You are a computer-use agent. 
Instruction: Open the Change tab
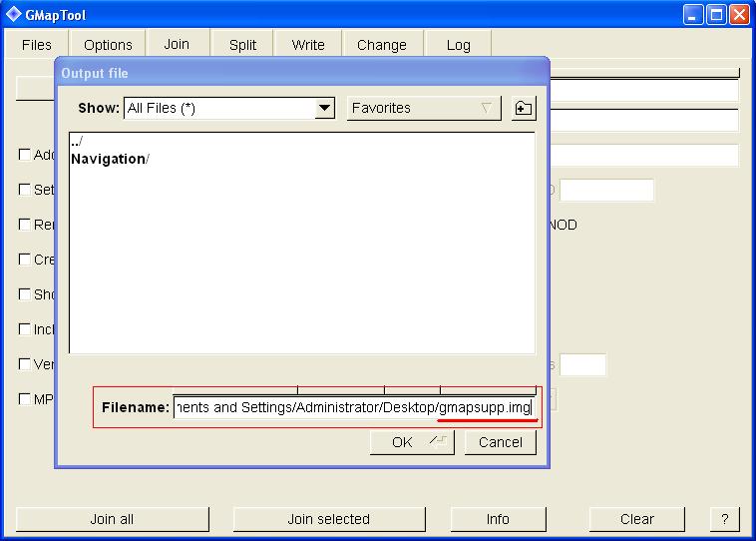pyautogui.click(x=381, y=45)
